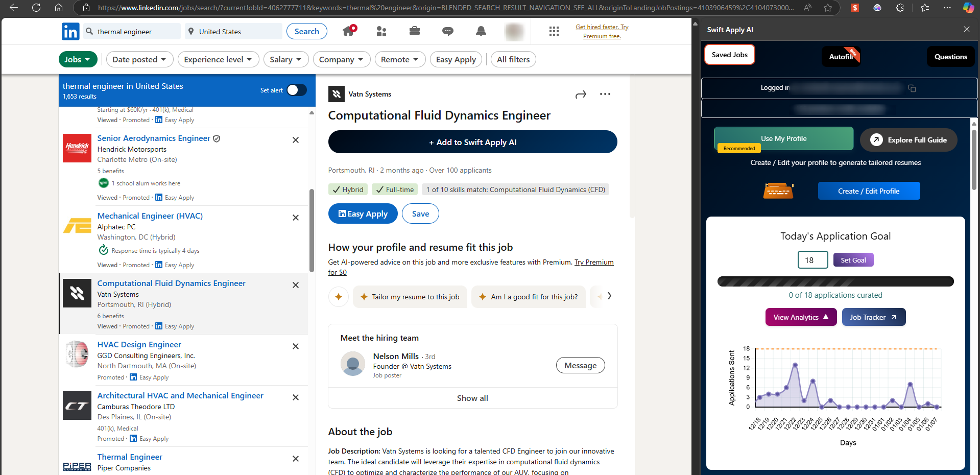This screenshot has width=980, height=475.
Task: Click the Alphatec PC logo
Action: (77, 226)
